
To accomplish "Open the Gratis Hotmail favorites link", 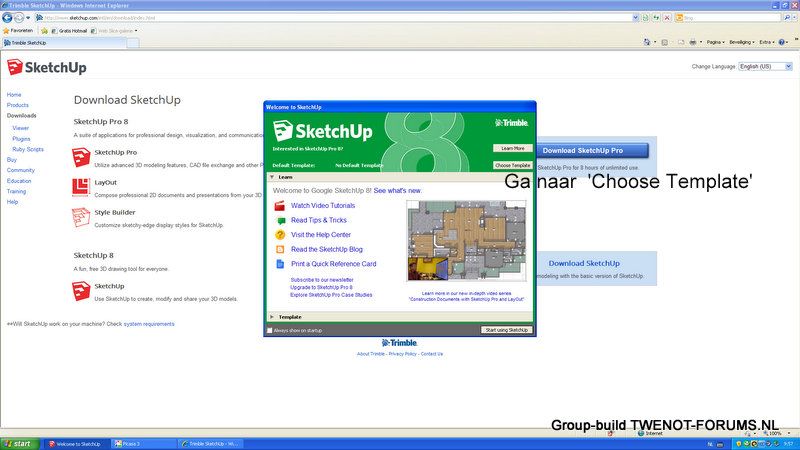I will click(x=69, y=31).
